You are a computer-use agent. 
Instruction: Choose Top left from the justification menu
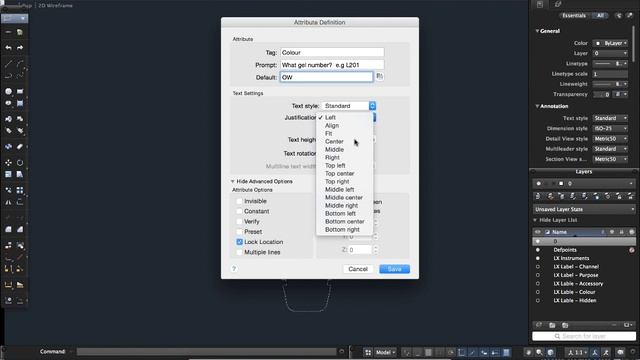point(335,166)
